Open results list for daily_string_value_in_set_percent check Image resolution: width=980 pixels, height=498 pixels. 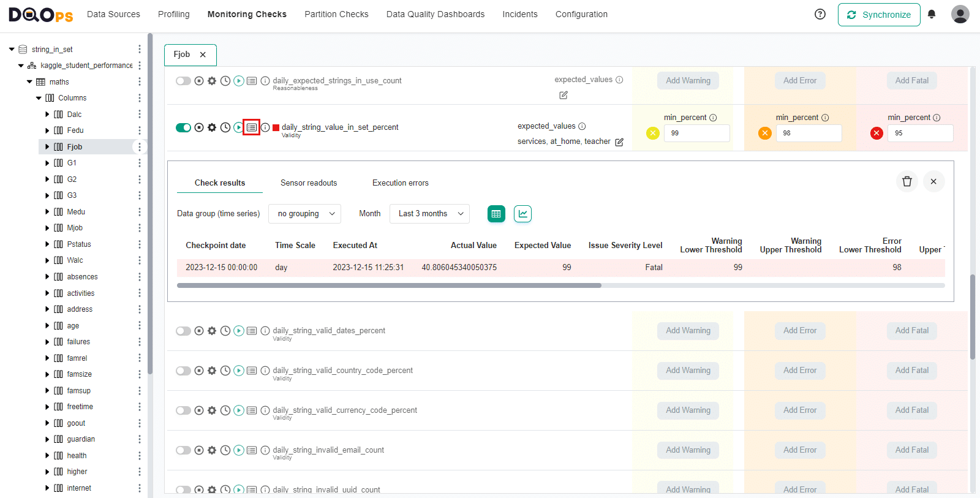coord(252,127)
